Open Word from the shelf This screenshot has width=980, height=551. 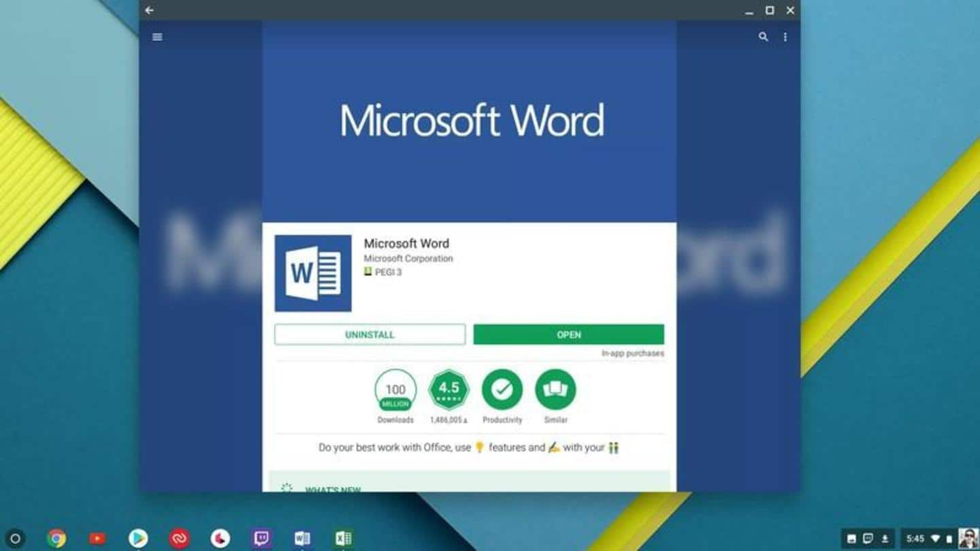click(302, 539)
